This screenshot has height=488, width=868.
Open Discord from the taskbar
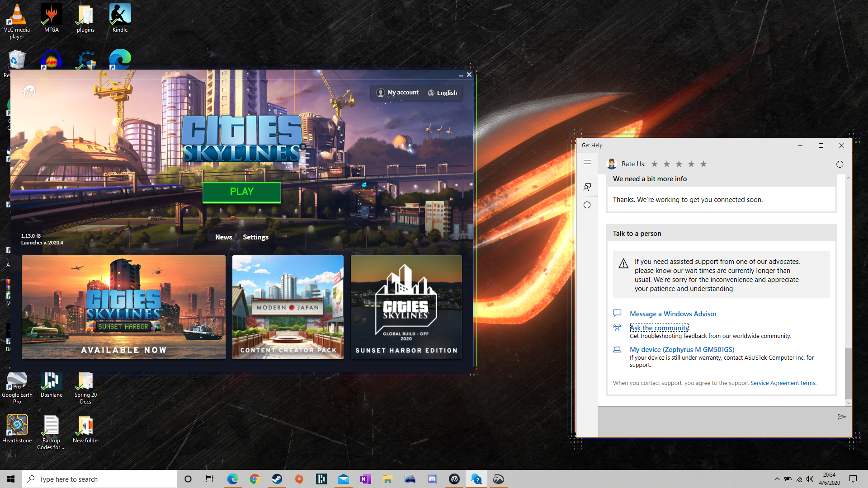(x=432, y=479)
